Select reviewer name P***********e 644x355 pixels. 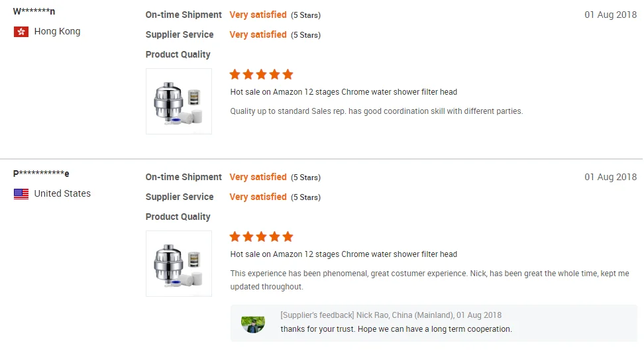[x=41, y=174]
